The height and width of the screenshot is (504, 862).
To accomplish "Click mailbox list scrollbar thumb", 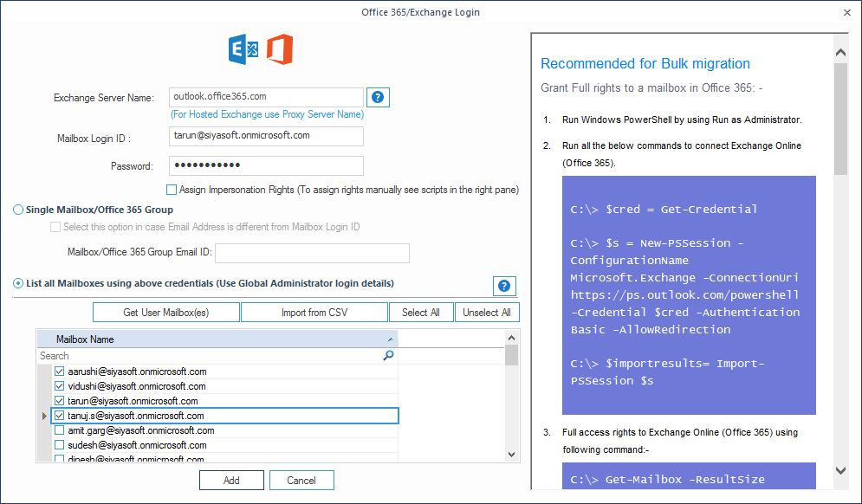I will click(x=512, y=354).
